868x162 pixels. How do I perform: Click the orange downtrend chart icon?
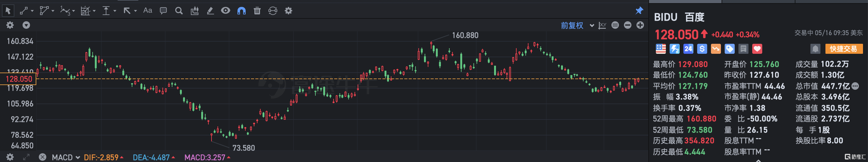(716, 49)
